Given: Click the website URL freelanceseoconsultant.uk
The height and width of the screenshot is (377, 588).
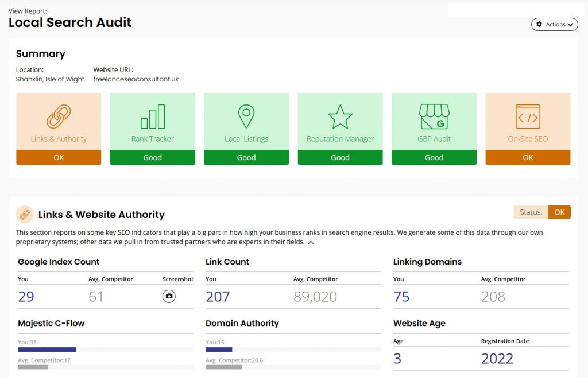Looking at the screenshot, I should tap(136, 79).
